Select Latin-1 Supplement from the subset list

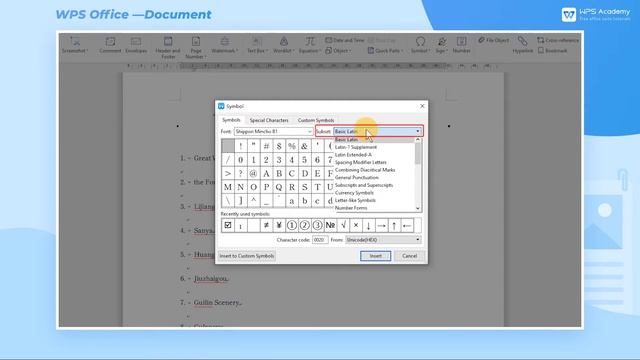[x=356, y=147]
